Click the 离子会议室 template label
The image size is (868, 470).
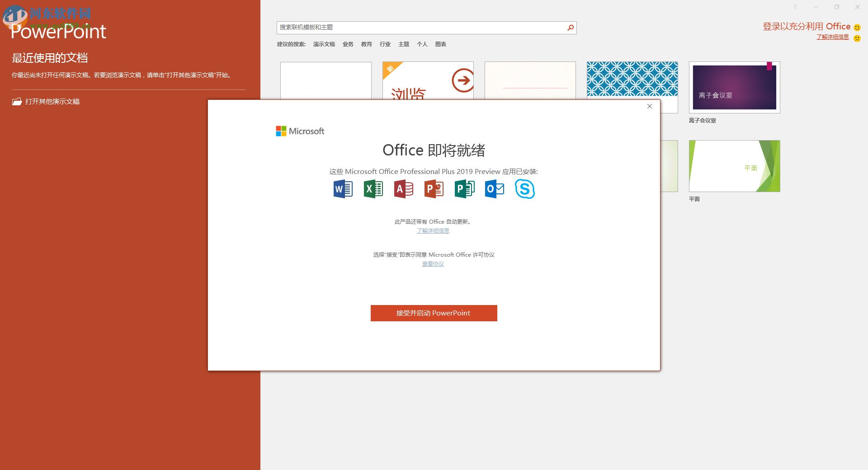point(703,121)
